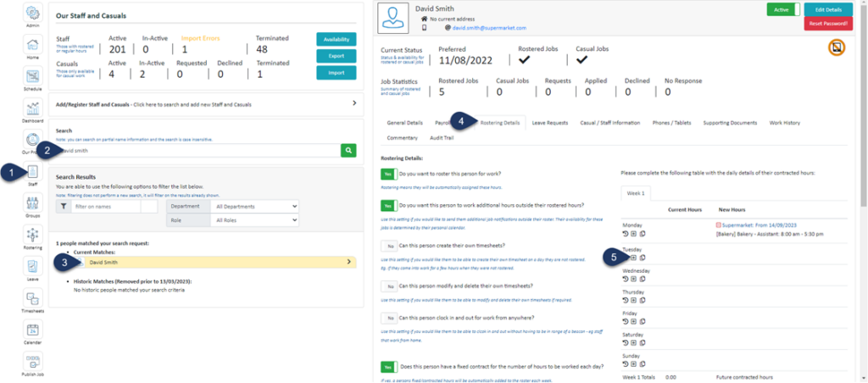The height and width of the screenshot is (383, 868).
Task: Open the Work History tab
Action: click(x=784, y=123)
